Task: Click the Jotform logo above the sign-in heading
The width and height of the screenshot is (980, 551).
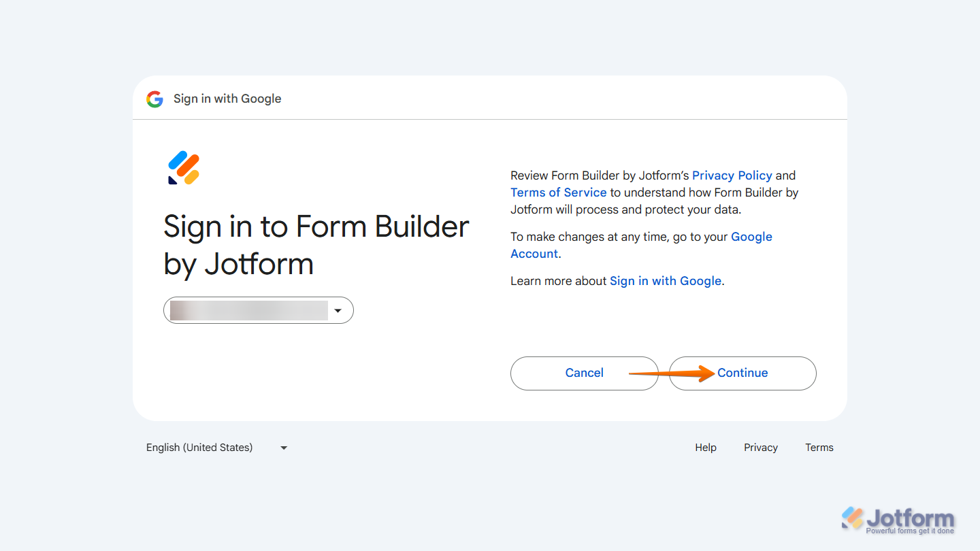Action: point(181,167)
